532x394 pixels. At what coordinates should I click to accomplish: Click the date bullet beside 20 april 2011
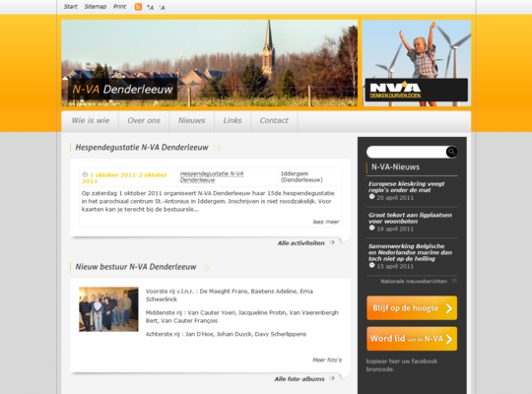click(371, 197)
